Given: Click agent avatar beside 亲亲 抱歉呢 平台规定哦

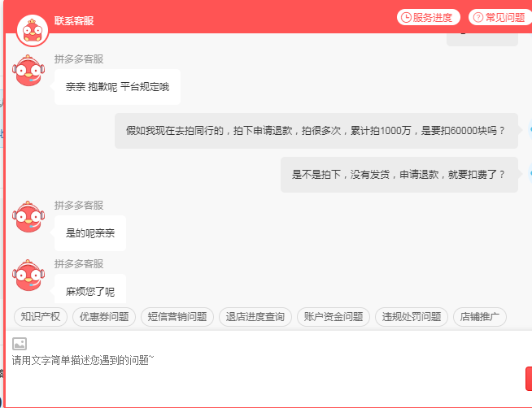Looking at the screenshot, I should click(x=28, y=71).
